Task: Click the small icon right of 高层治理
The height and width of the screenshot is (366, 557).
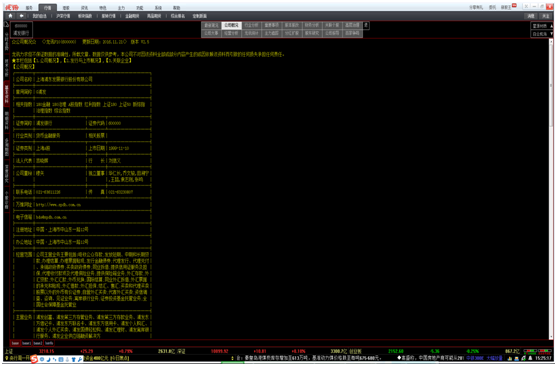Action: (x=366, y=25)
